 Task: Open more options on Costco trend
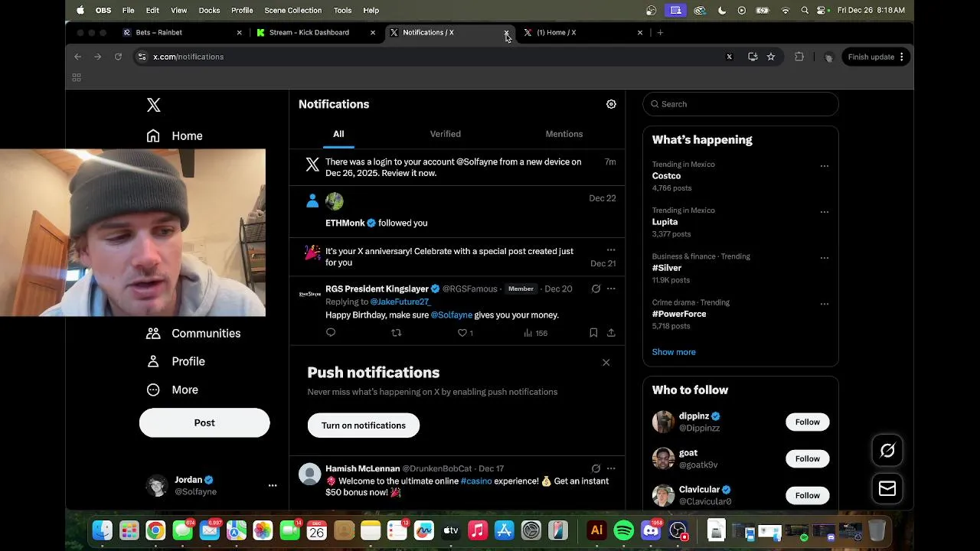(x=825, y=165)
